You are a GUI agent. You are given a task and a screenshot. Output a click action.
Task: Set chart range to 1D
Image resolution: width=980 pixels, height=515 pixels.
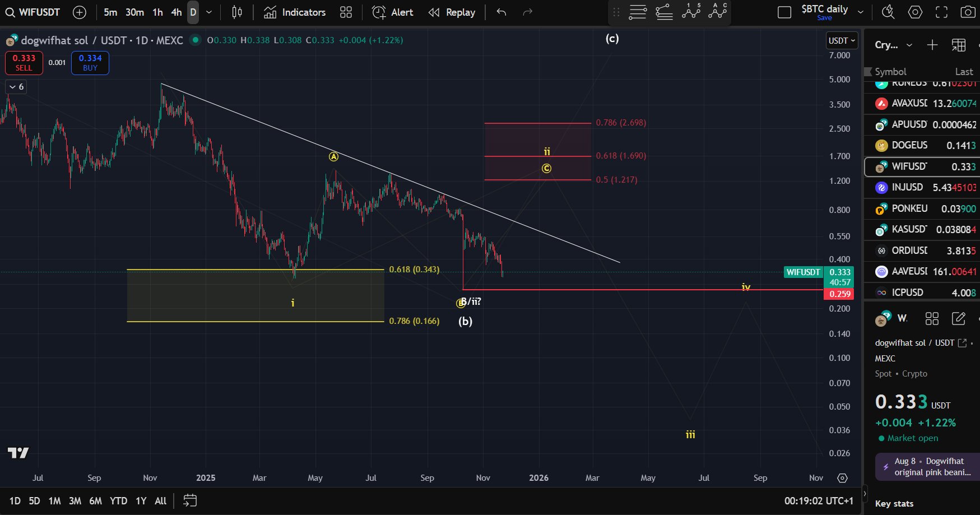point(15,501)
